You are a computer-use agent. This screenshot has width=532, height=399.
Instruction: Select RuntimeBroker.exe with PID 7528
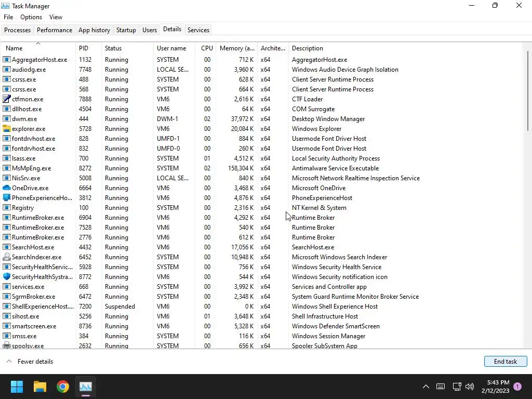click(262, 228)
